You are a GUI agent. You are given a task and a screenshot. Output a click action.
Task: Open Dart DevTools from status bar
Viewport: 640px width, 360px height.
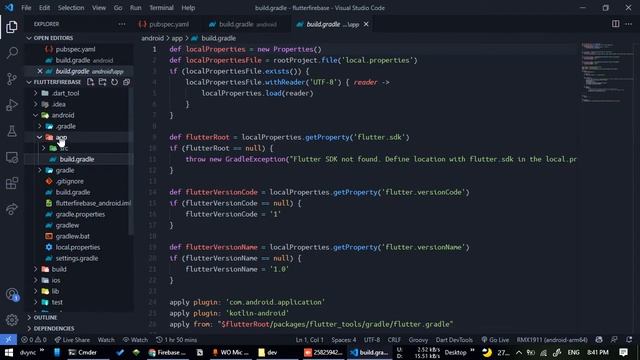tap(454, 340)
